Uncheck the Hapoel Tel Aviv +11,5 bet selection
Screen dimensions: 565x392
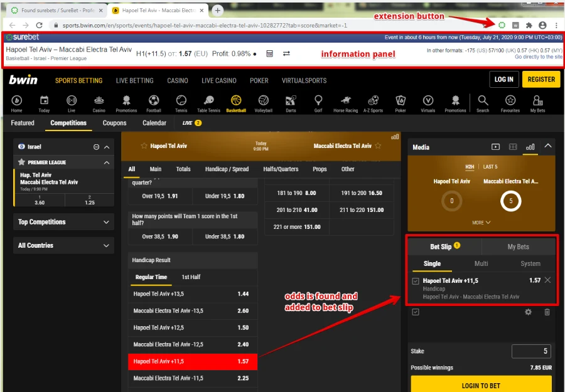(x=416, y=280)
